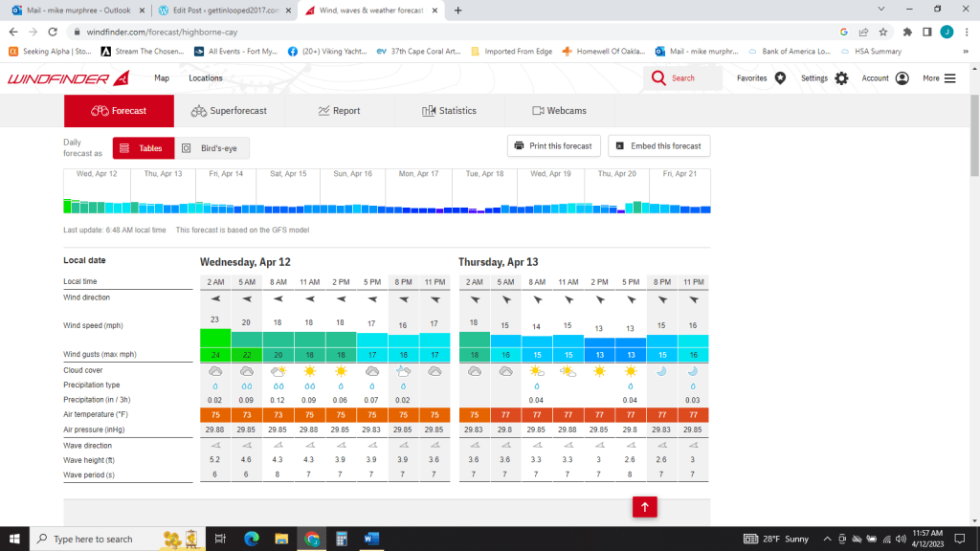The width and height of the screenshot is (980, 551).
Task: Open the Calculator taskbar icon
Action: pos(341,540)
